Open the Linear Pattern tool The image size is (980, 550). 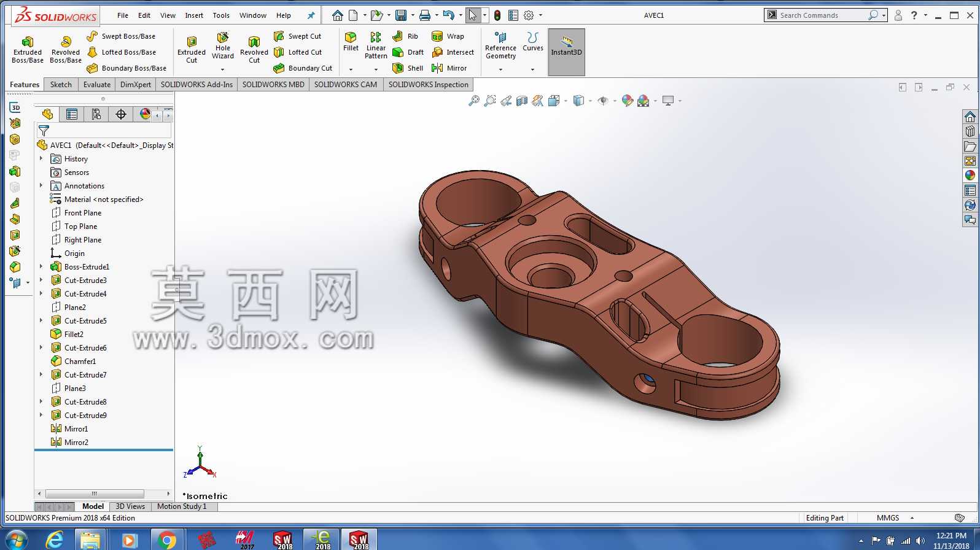coord(376,45)
